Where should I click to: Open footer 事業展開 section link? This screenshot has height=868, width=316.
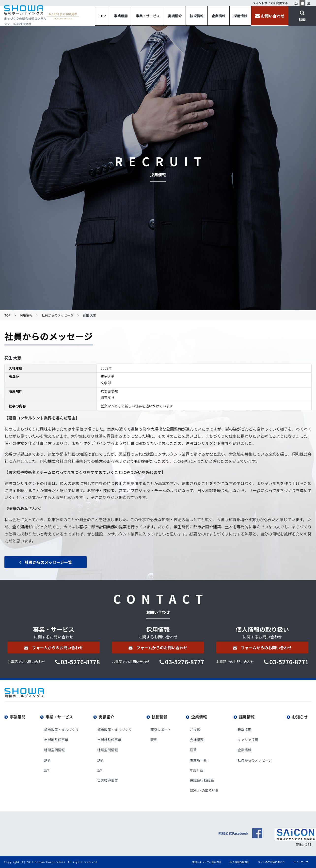[x=15, y=717]
